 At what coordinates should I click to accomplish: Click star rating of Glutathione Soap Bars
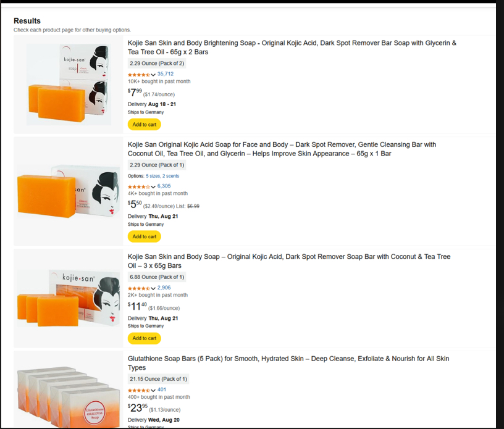[x=139, y=391]
